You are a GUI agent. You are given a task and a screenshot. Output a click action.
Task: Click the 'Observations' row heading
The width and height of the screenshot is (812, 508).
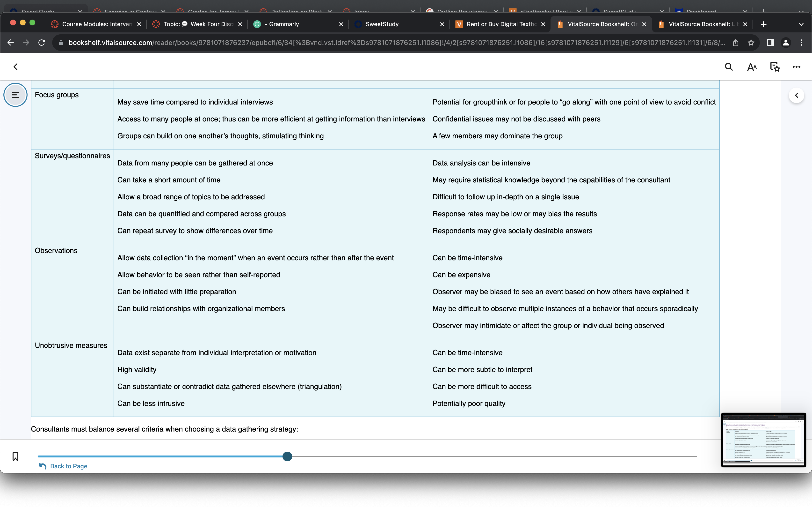56,251
